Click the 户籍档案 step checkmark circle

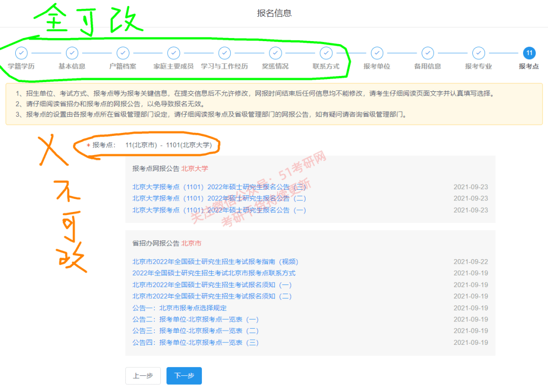coord(123,53)
